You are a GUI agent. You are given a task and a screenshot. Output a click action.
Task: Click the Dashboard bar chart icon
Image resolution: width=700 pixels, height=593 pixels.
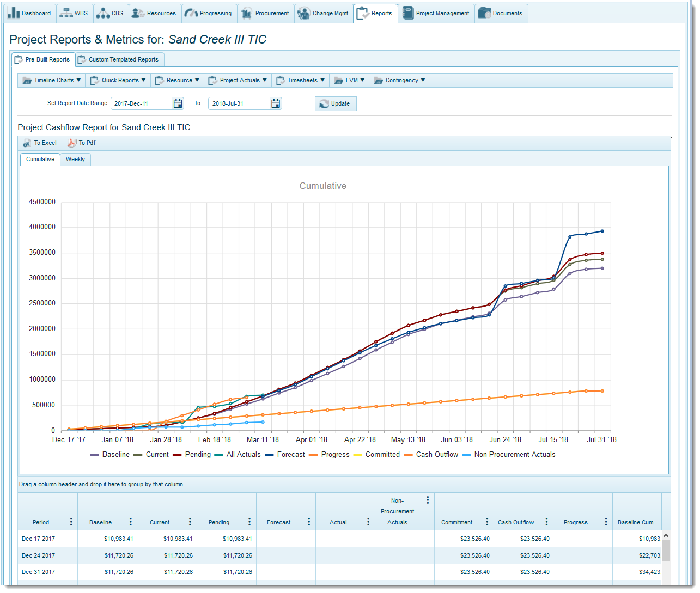(x=14, y=13)
